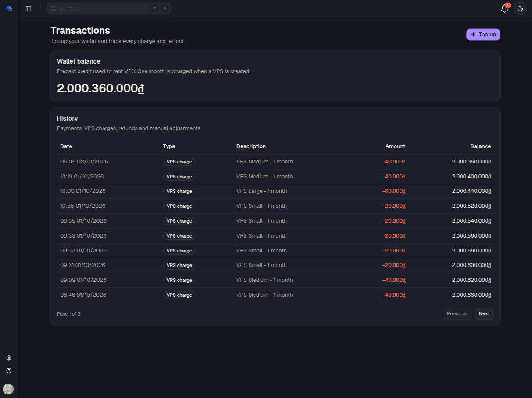This screenshot has width=532, height=398.
Task: Click date 13:00 01/10/2026
Action: 83,191
